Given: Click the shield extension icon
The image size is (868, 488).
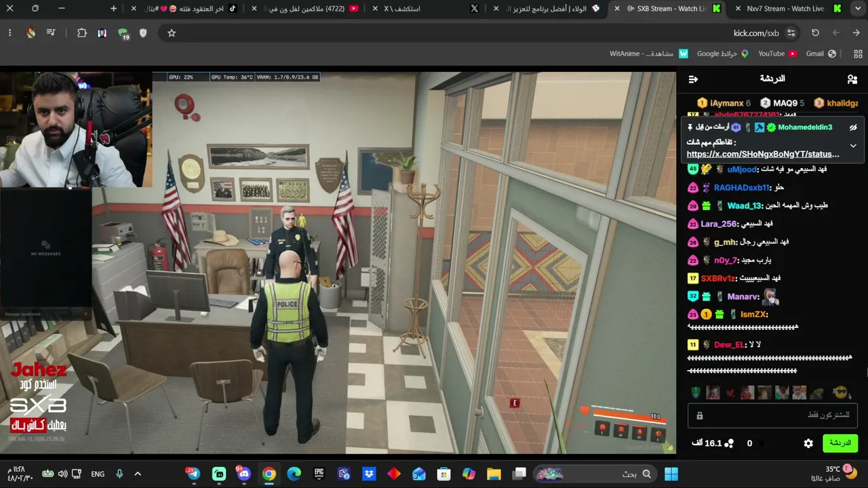Looking at the screenshot, I should coord(143,33).
